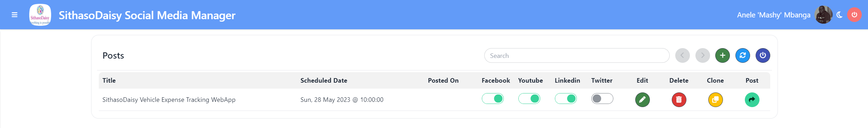The width and height of the screenshot is (868, 128).
Task: Toggle dark mode moon icon
Action: click(839, 15)
